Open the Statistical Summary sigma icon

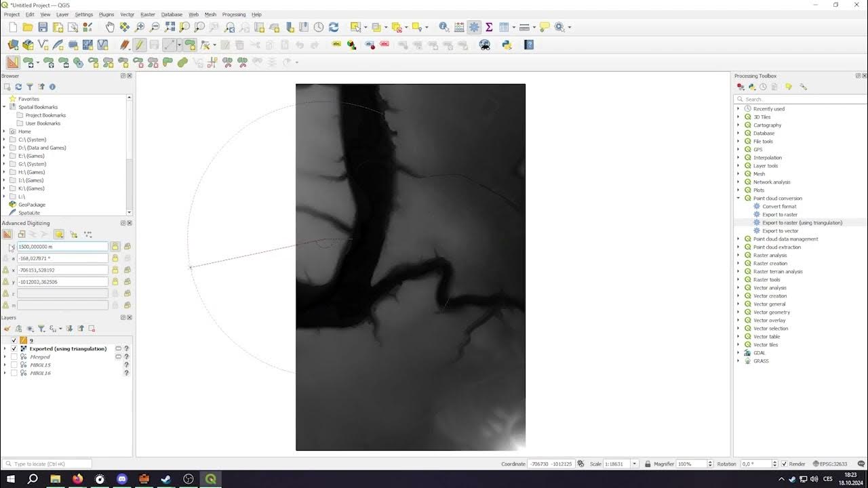click(x=489, y=27)
